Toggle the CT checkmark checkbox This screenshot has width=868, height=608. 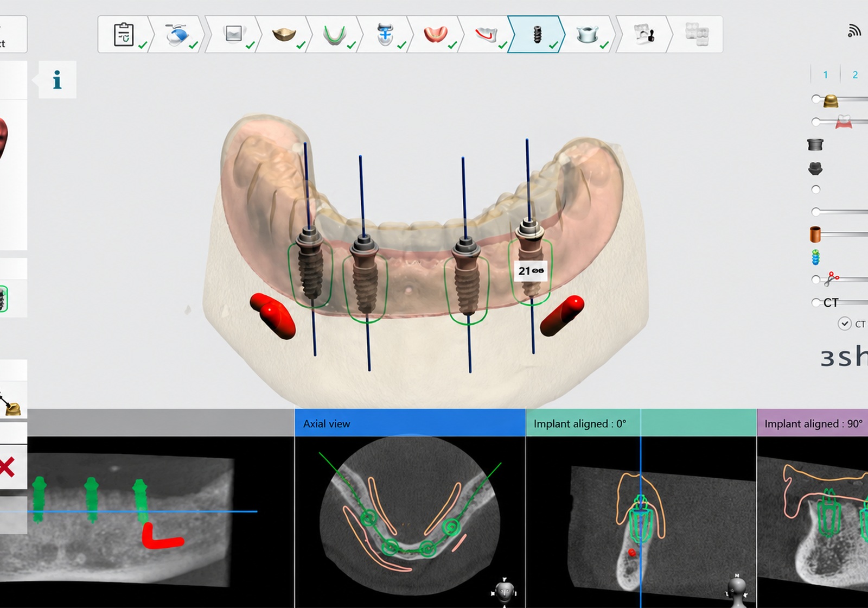845,324
